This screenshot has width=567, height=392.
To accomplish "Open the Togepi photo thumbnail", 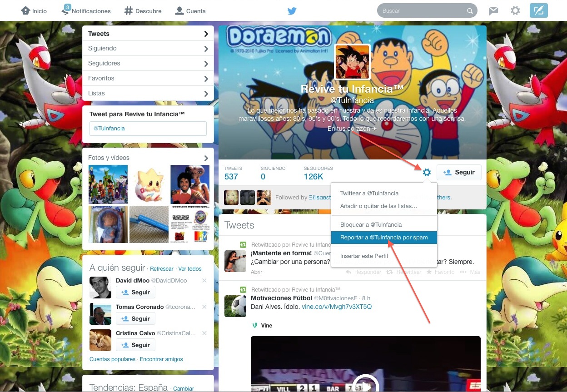I will coord(149,184).
